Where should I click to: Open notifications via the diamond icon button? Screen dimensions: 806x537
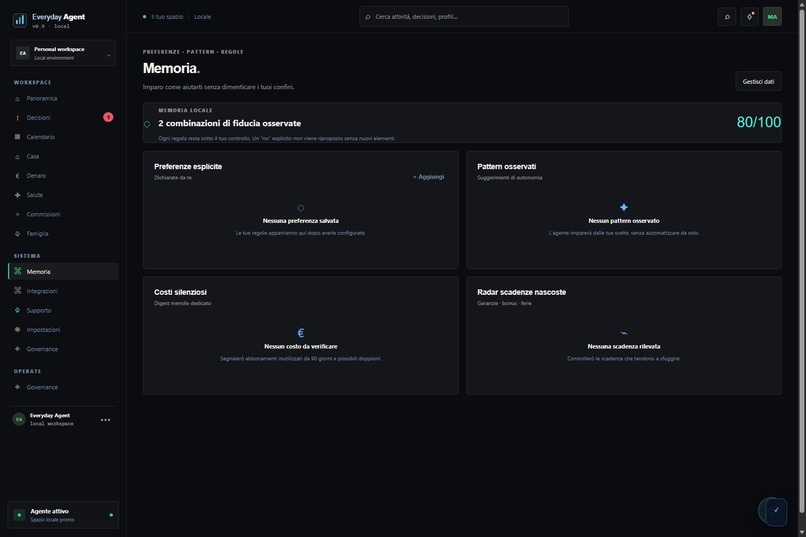click(x=749, y=17)
